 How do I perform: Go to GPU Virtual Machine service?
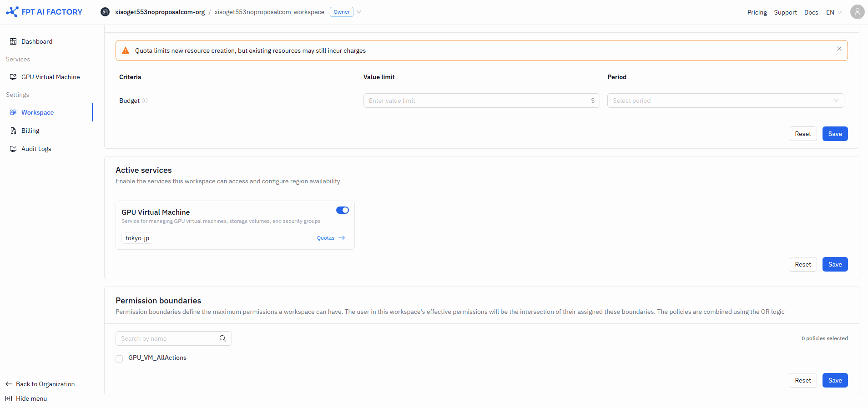pos(50,77)
